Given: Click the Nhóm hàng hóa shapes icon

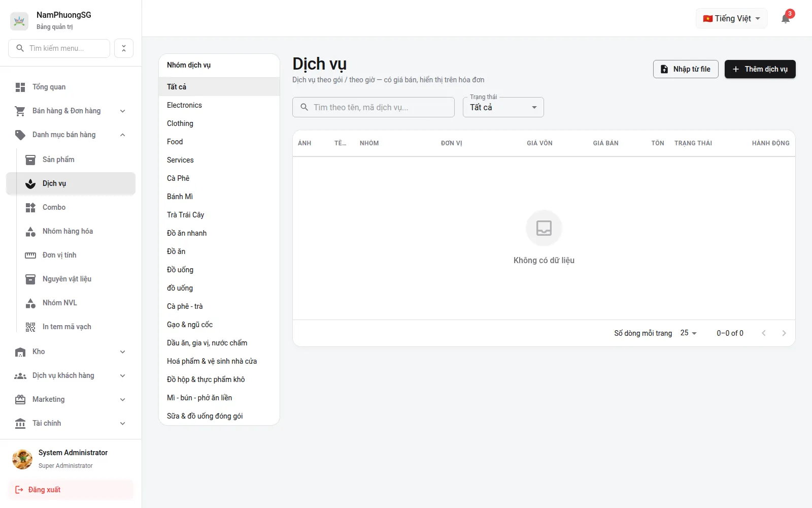Looking at the screenshot, I should tap(30, 232).
